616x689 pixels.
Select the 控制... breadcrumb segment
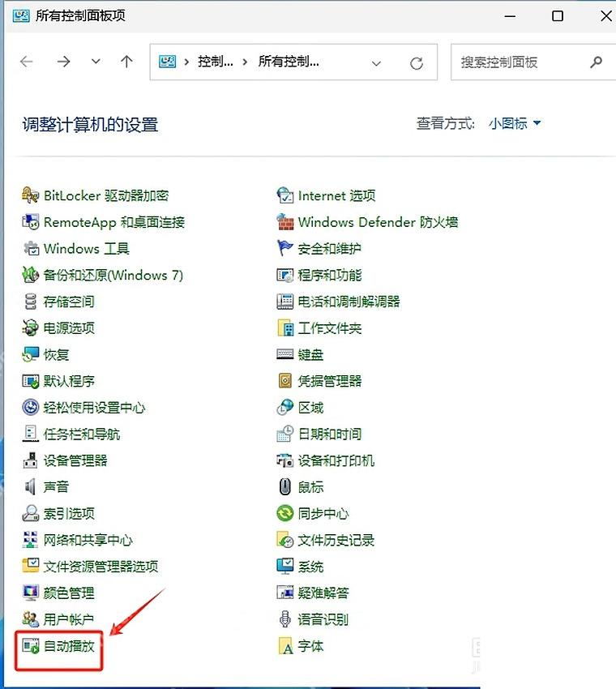pyautogui.click(x=216, y=62)
